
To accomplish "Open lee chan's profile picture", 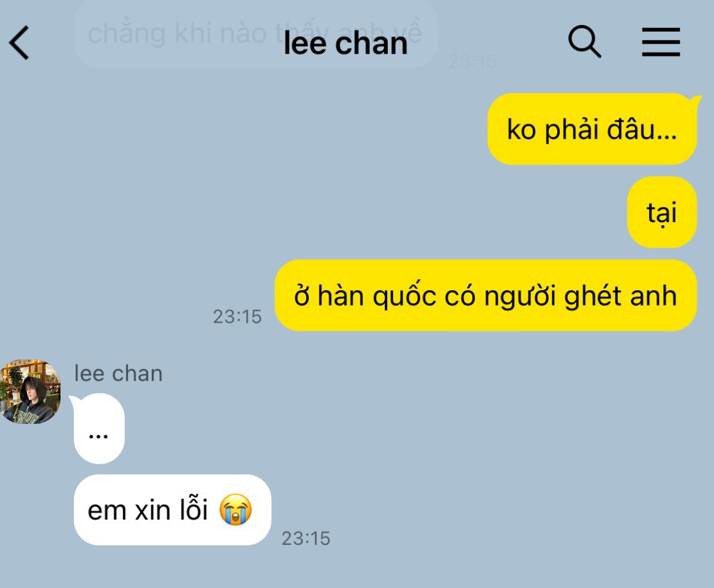I will tap(30, 391).
